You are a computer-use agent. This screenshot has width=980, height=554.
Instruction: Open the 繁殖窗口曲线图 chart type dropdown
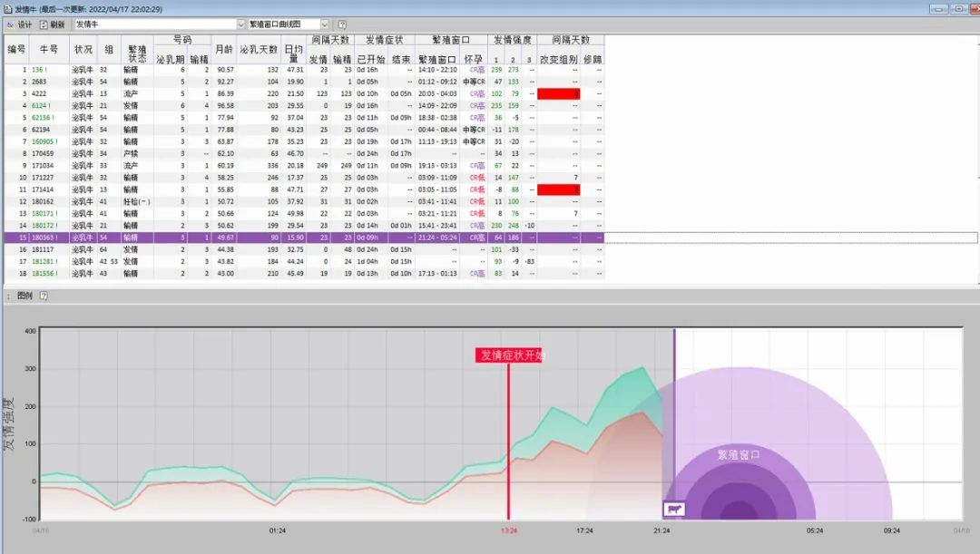pos(325,24)
